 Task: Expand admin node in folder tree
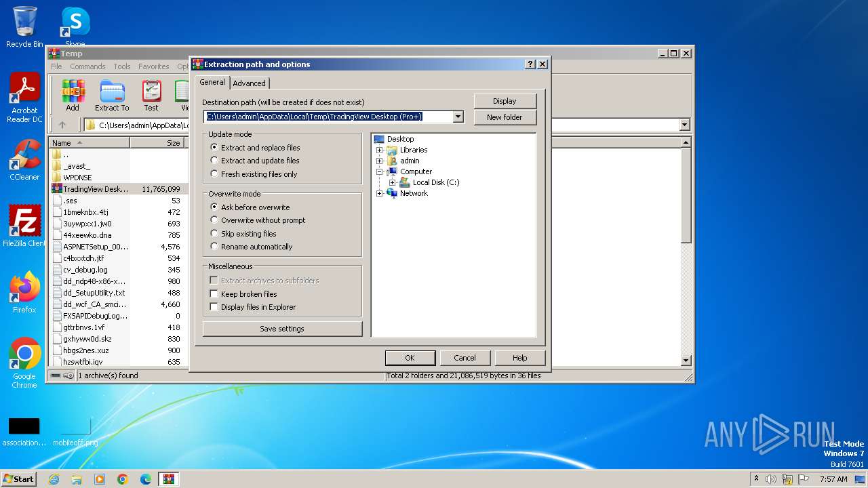379,161
